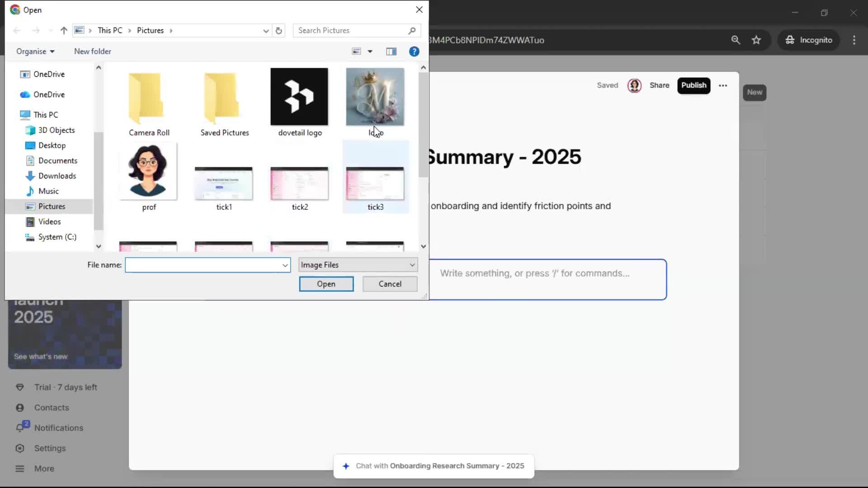
Task: Click the search magnifier in Search Pictures
Action: click(x=411, y=31)
